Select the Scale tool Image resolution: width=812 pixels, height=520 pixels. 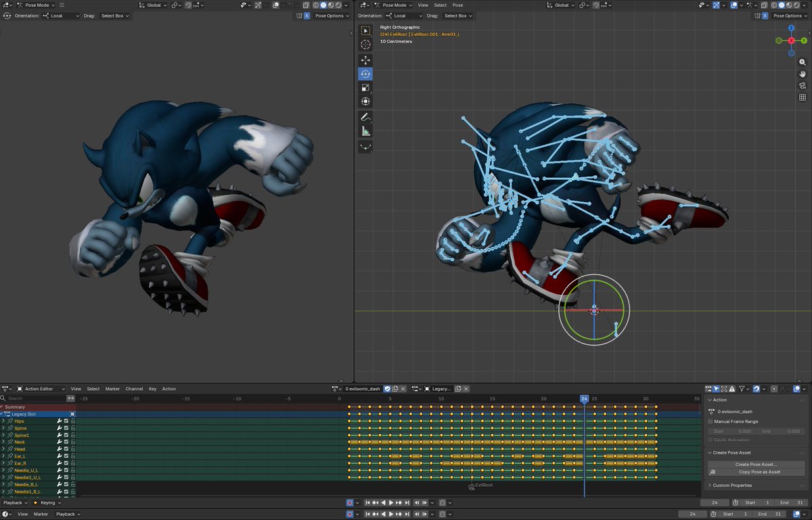(365, 87)
